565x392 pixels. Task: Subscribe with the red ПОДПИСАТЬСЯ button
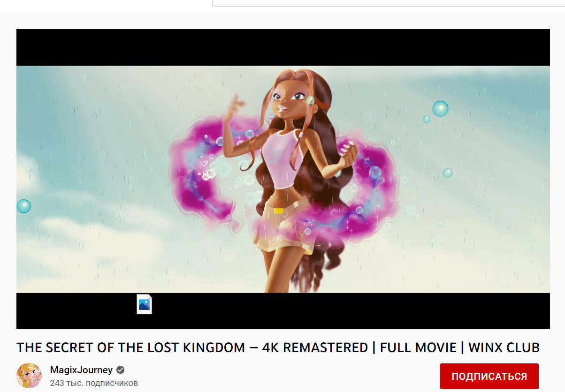click(x=489, y=376)
